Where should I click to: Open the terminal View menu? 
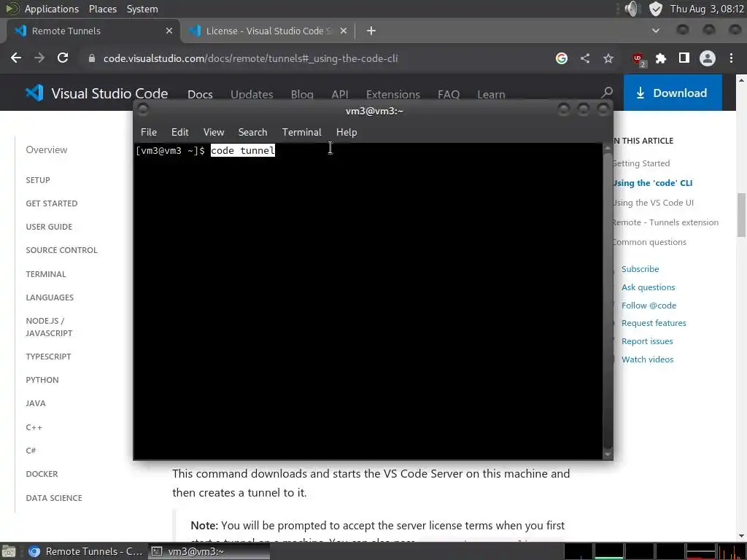[x=214, y=132]
